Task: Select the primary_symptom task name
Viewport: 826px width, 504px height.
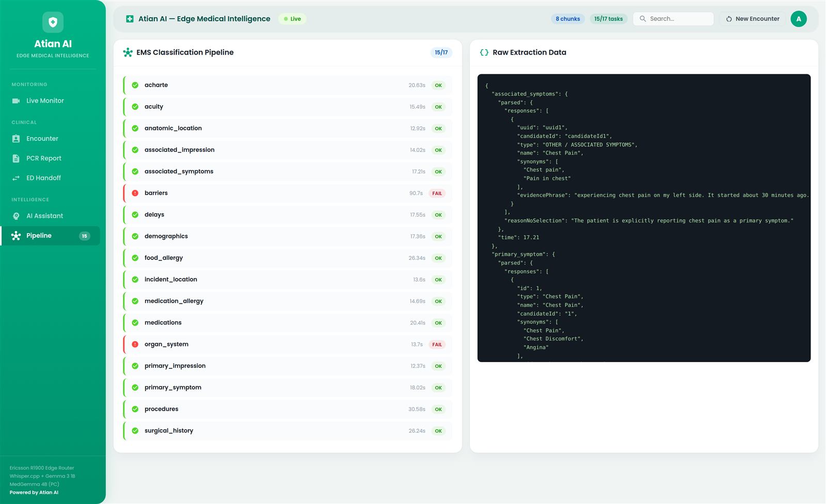Action: [173, 387]
